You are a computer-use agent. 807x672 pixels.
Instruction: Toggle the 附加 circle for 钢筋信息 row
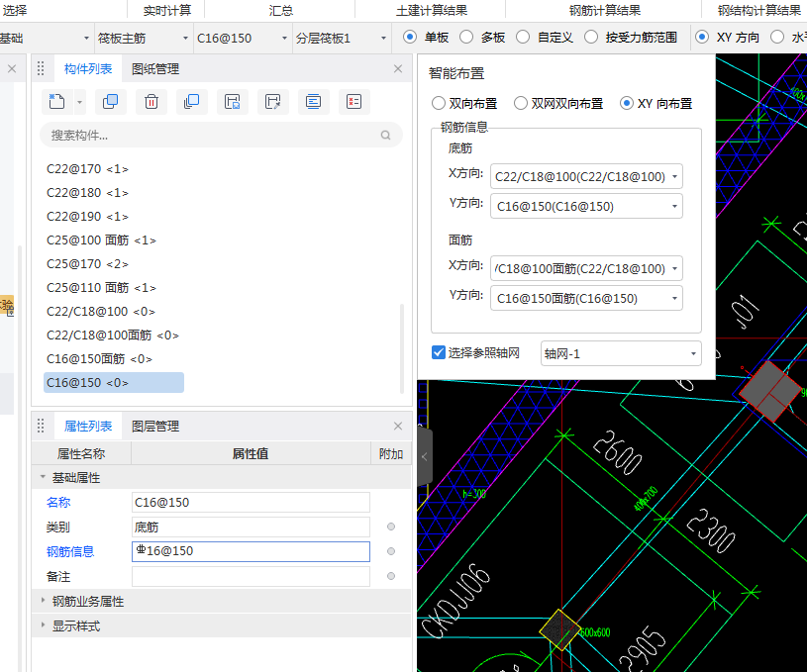click(391, 551)
